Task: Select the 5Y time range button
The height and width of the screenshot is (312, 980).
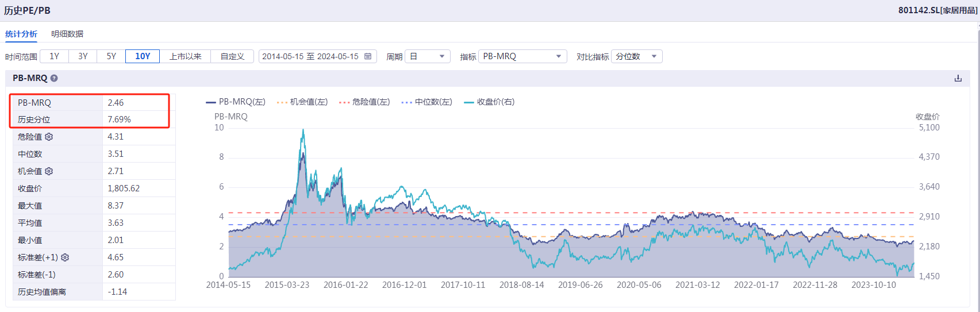Action: tap(111, 56)
